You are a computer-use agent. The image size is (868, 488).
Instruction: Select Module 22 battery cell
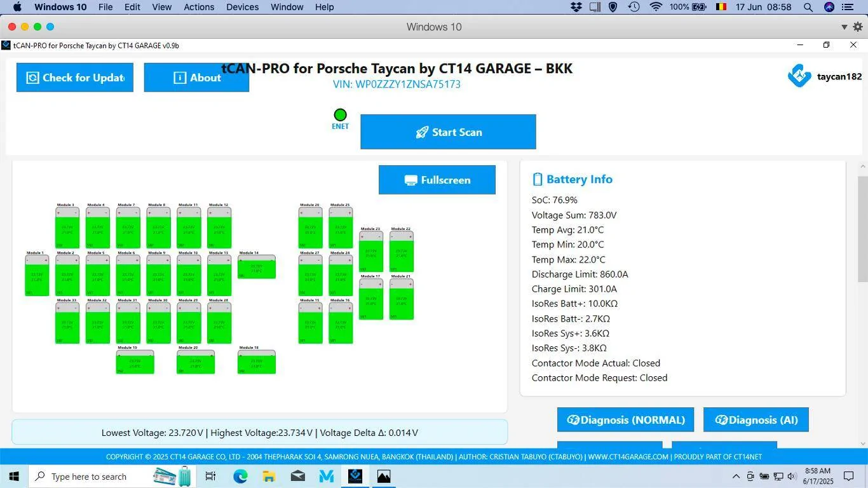click(x=402, y=252)
